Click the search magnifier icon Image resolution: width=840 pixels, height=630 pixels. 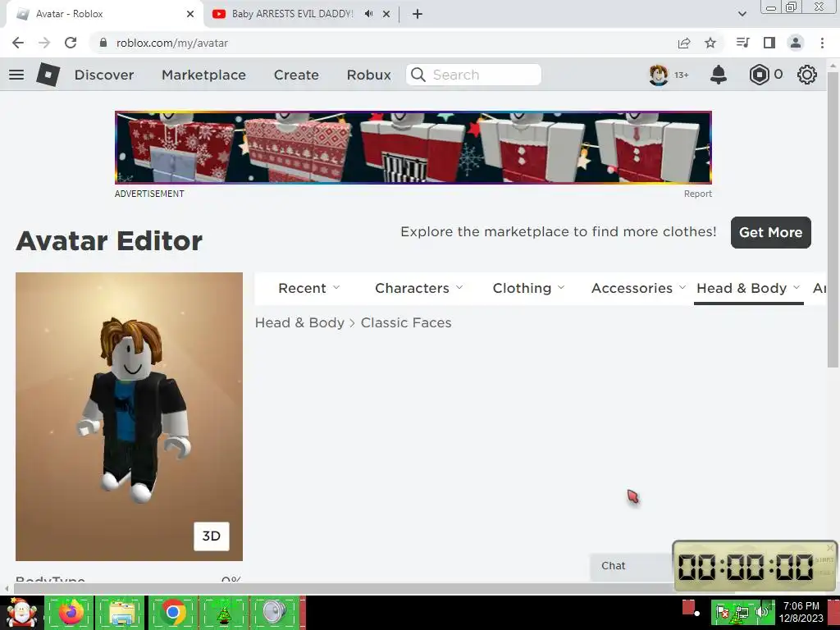[418, 75]
